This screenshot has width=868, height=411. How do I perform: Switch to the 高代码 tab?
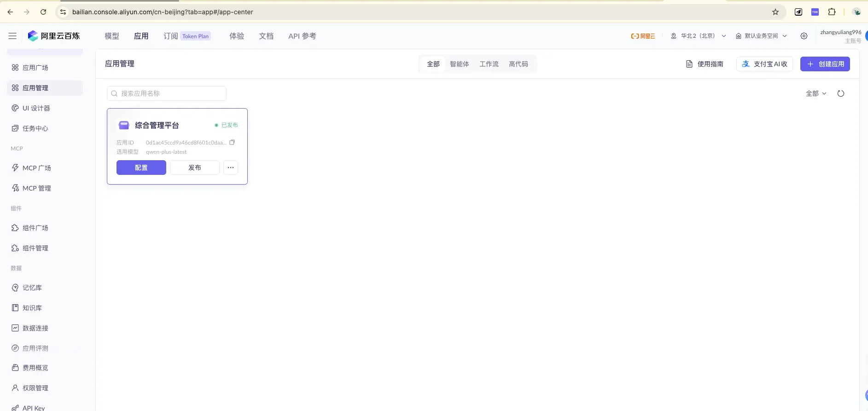[518, 64]
